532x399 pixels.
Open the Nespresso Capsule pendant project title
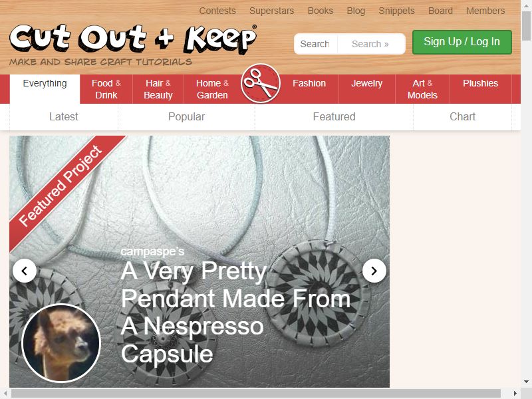click(235, 312)
